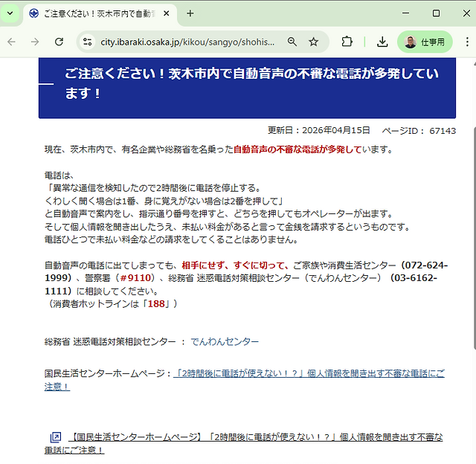Viewport: 476px width, 464px height.
Task: View site information icon in address bar
Action: pos(88,42)
